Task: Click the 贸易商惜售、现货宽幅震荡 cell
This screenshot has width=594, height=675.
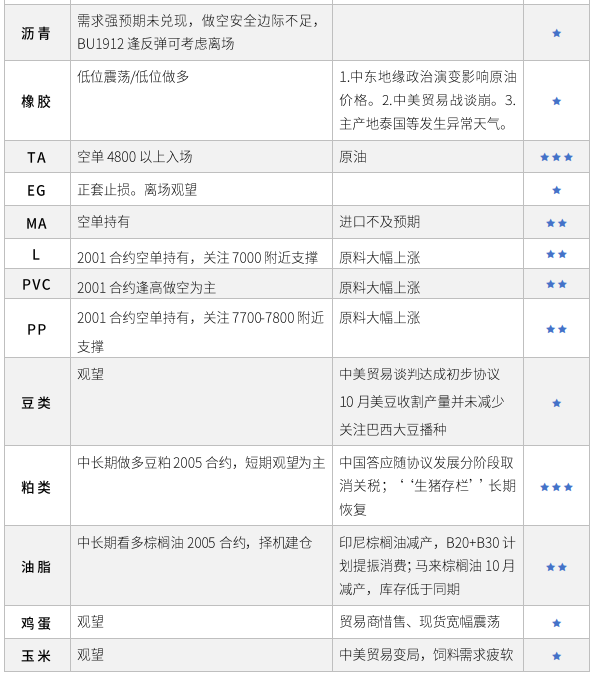Action: pyautogui.click(x=427, y=622)
